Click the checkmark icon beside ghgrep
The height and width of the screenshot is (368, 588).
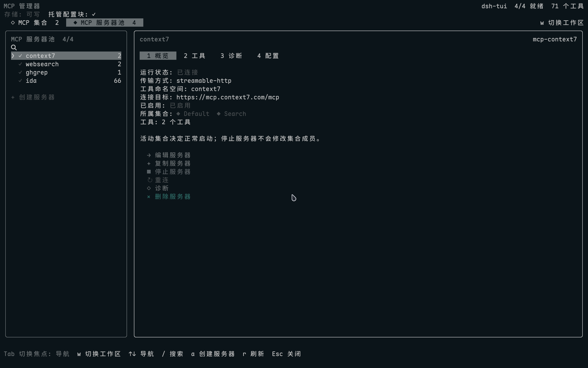[20, 72]
